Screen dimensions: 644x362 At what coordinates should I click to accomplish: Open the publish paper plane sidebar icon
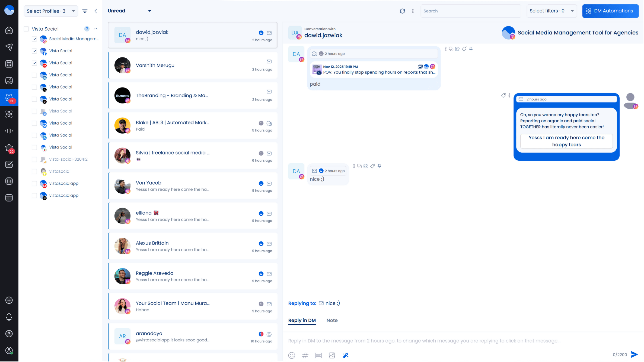coord(9,47)
